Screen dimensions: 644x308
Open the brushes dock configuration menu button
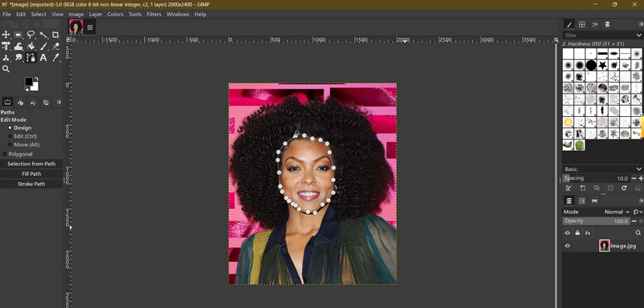click(641, 24)
